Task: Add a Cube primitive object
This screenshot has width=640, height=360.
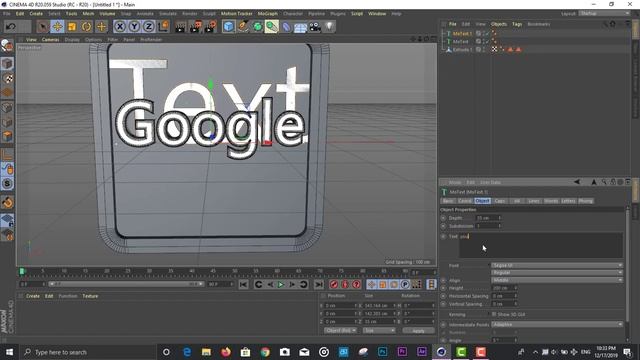Action: [x=229, y=27]
